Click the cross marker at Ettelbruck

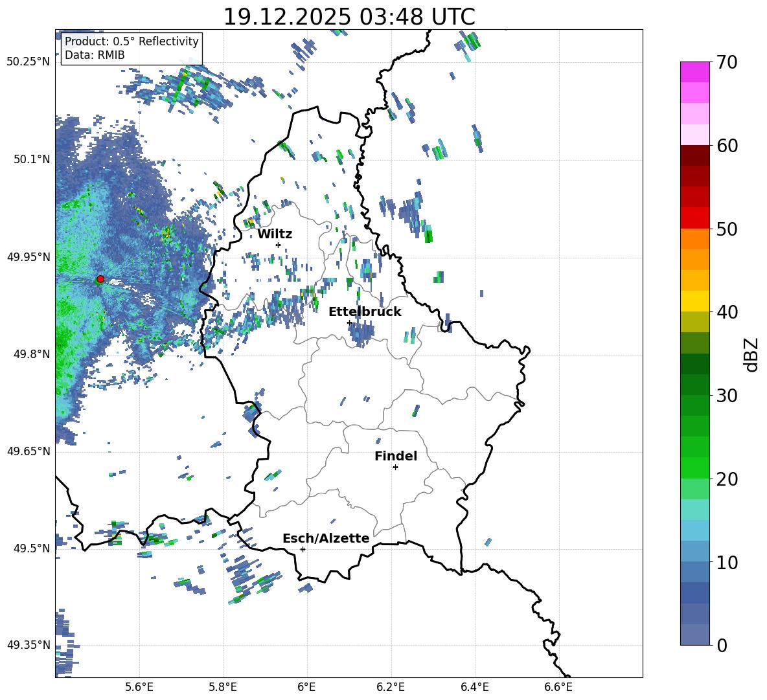(x=349, y=322)
